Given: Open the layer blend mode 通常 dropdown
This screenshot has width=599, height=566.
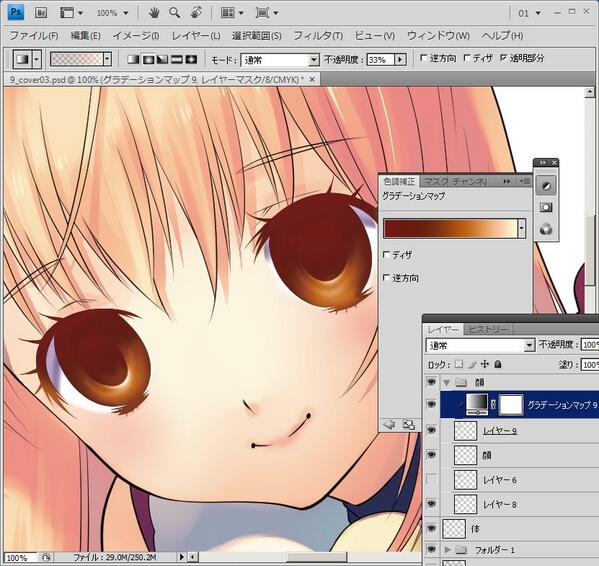Looking at the screenshot, I should click(480, 345).
